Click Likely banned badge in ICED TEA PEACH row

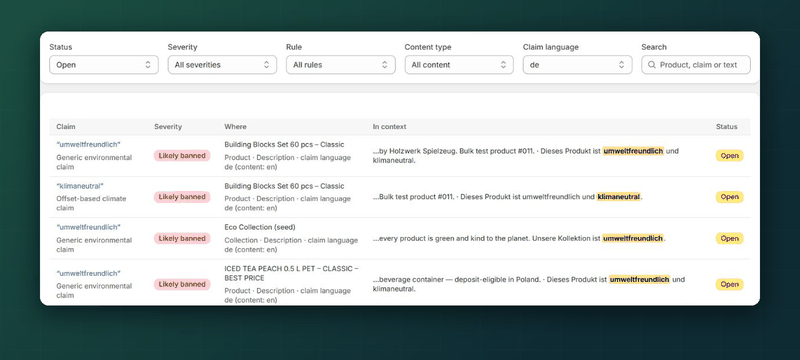pyautogui.click(x=182, y=285)
